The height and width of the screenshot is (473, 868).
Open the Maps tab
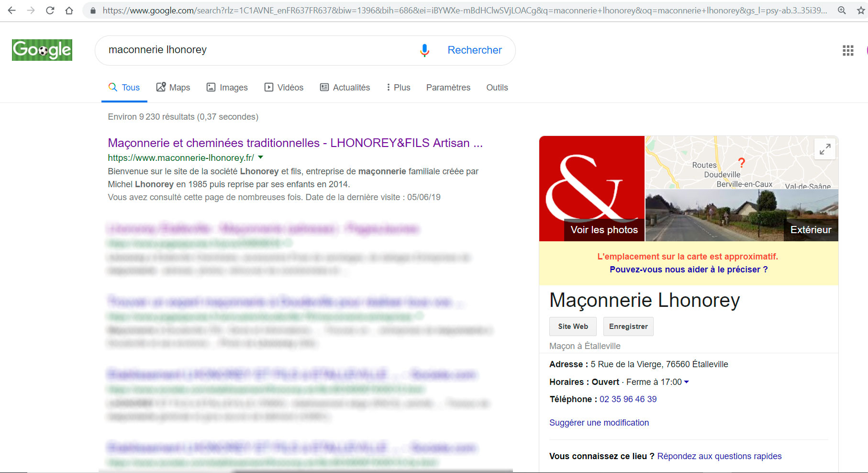point(173,88)
